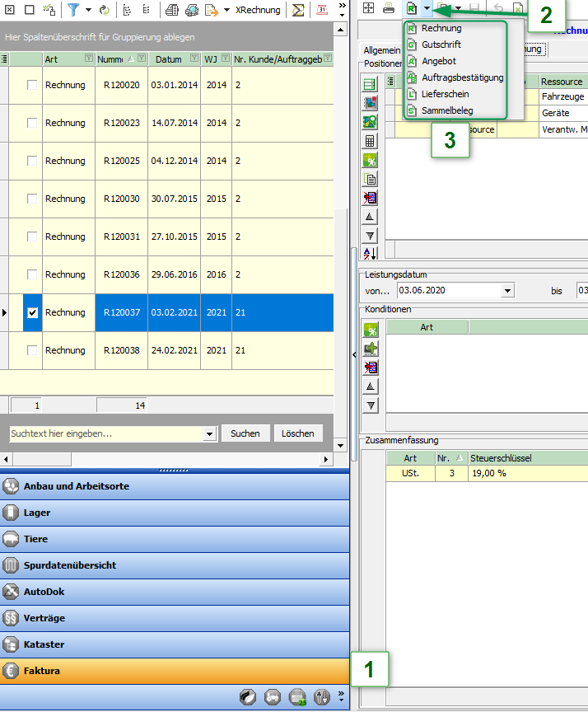Click the printer icon in the right toolbar
Viewport: 588px width, 712px height.
389,7
